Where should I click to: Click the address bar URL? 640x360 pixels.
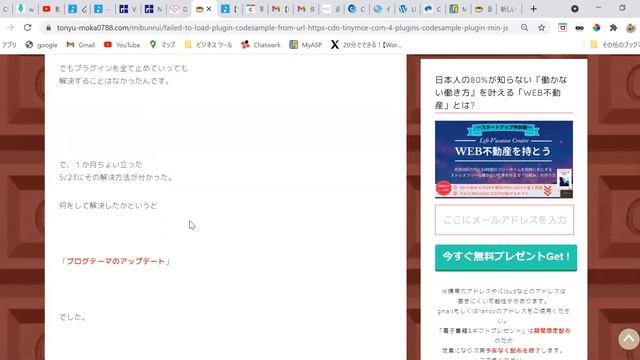[x=282, y=28]
